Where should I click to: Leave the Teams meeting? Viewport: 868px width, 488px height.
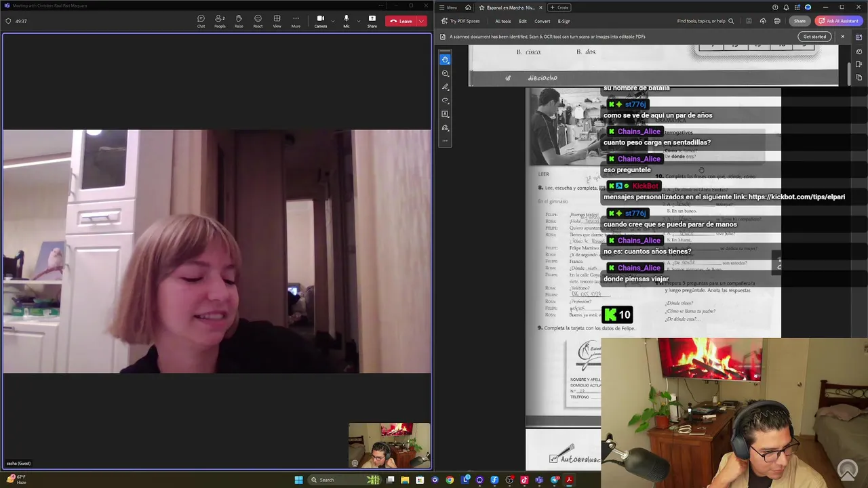point(401,21)
